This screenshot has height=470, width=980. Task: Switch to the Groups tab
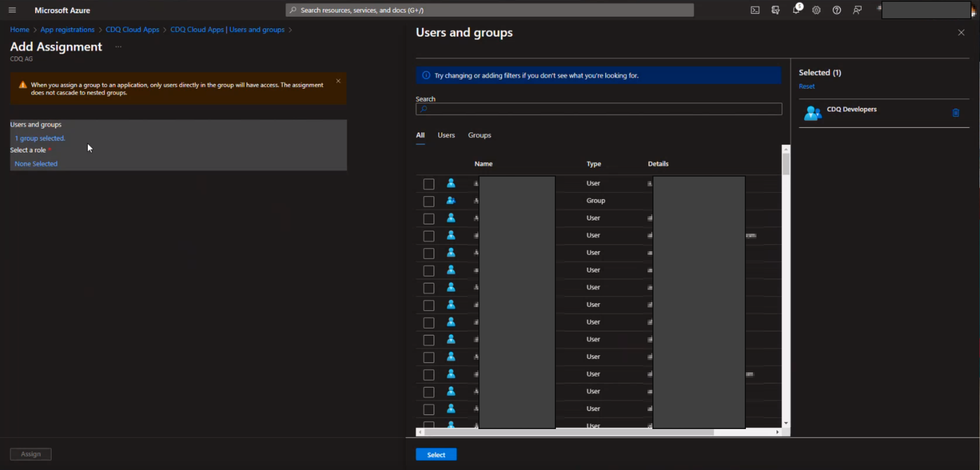pyautogui.click(x=479, y=135)
